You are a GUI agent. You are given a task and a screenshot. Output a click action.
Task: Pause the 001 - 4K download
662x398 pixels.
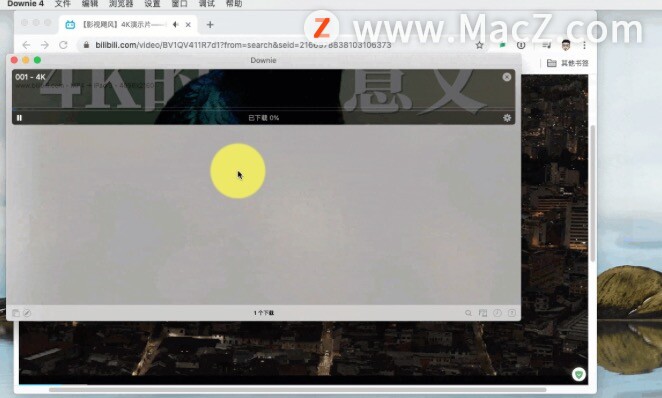(19, 118)
